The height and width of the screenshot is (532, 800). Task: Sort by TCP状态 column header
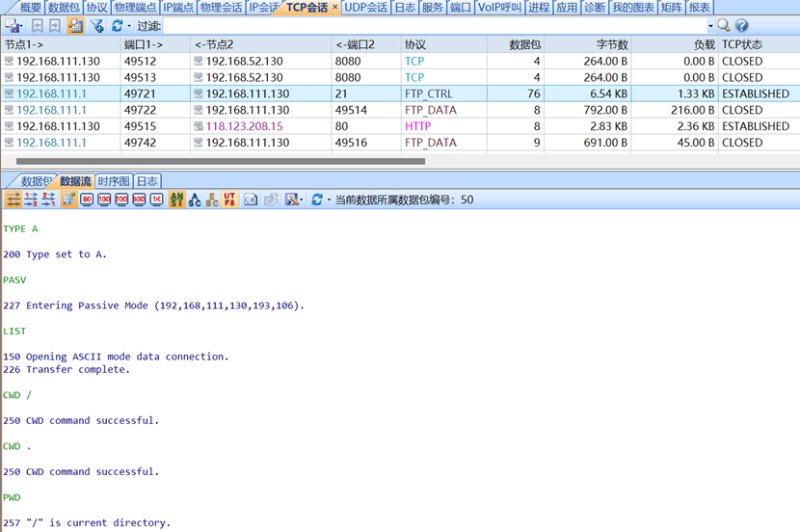tap(760, 44)
